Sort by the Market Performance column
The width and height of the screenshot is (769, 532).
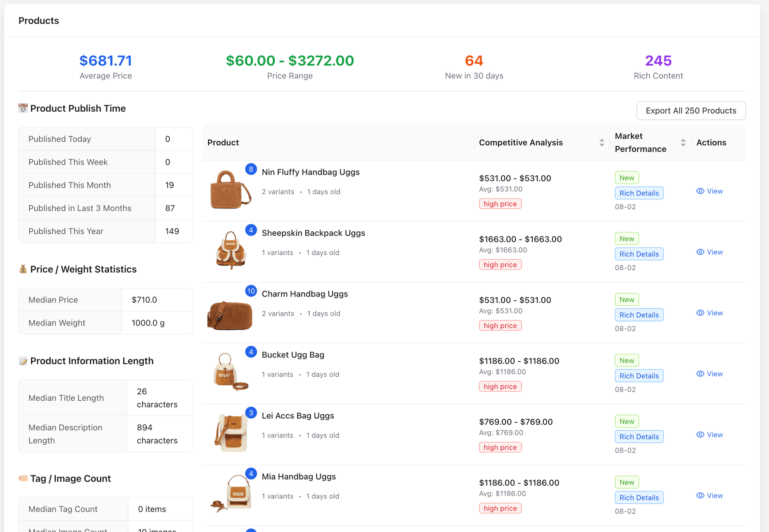(x=683, y=143)
